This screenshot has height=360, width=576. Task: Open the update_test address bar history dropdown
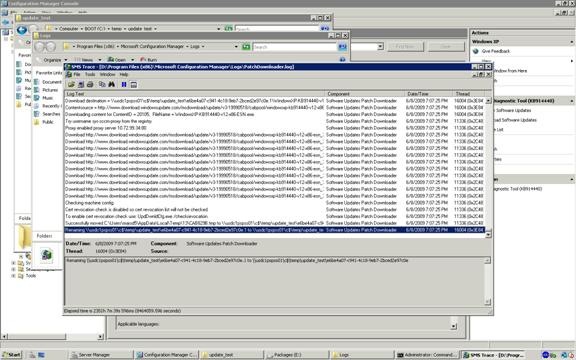[x=219, y=29]
